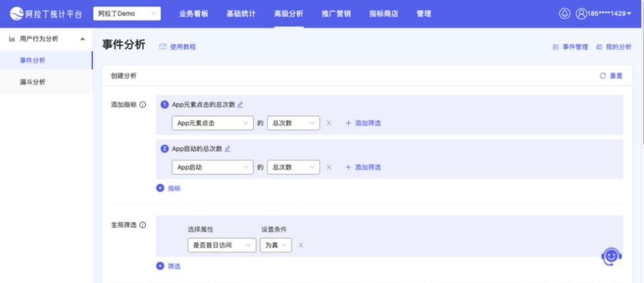
Task: Open the 我的分析 link
Action: [x=619, y=47]
